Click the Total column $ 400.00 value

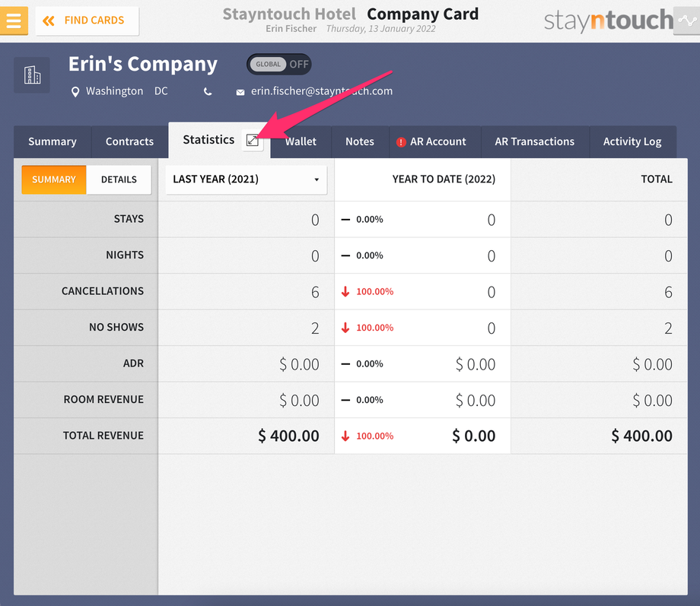pos(641,436)
